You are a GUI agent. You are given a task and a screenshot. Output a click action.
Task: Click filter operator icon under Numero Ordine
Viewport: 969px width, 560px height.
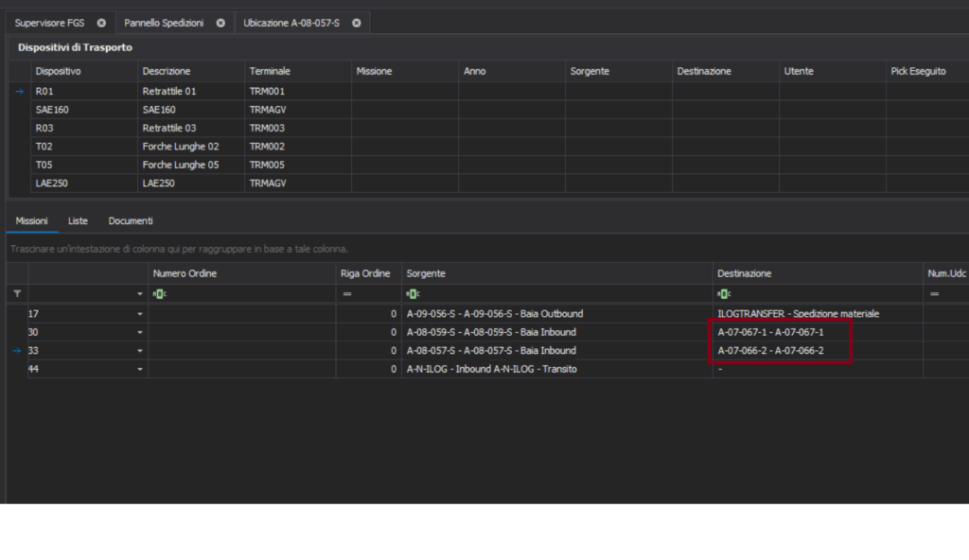pyautogui.click(x=158, y=294)
